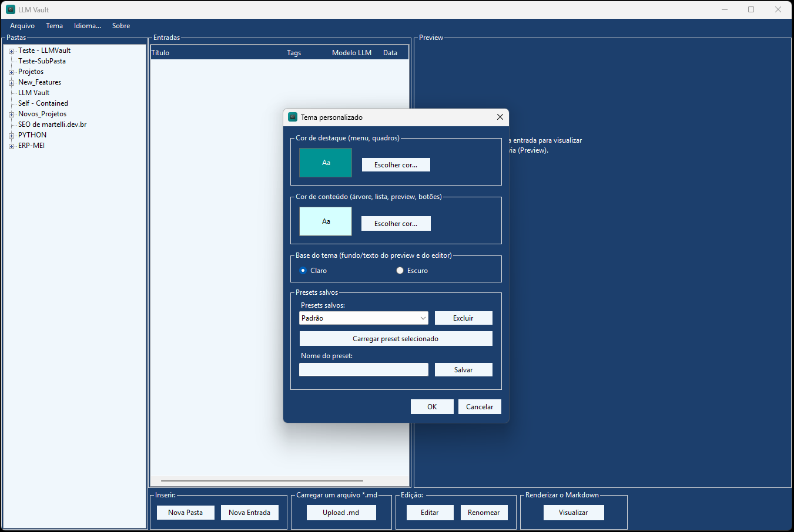Click the teal highlight color swatch
Viewport: 794px width, 532px height.
coord(326,163)
